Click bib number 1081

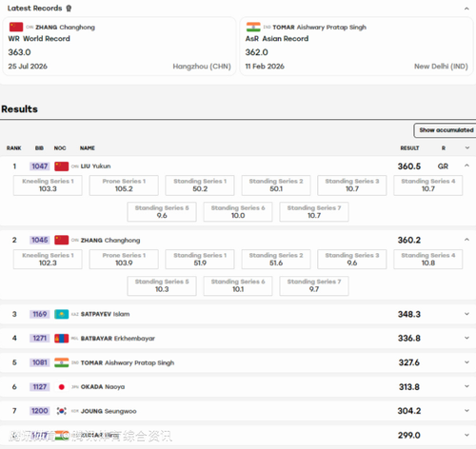pos(40,362)
